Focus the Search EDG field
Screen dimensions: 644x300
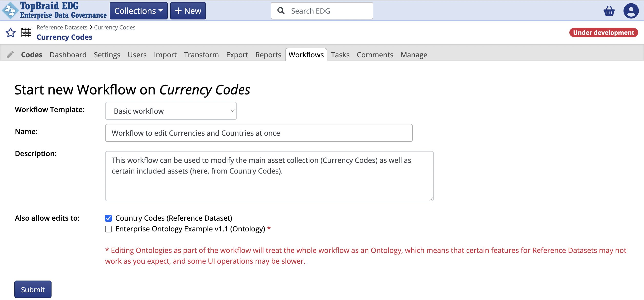(x=322, y=11)
